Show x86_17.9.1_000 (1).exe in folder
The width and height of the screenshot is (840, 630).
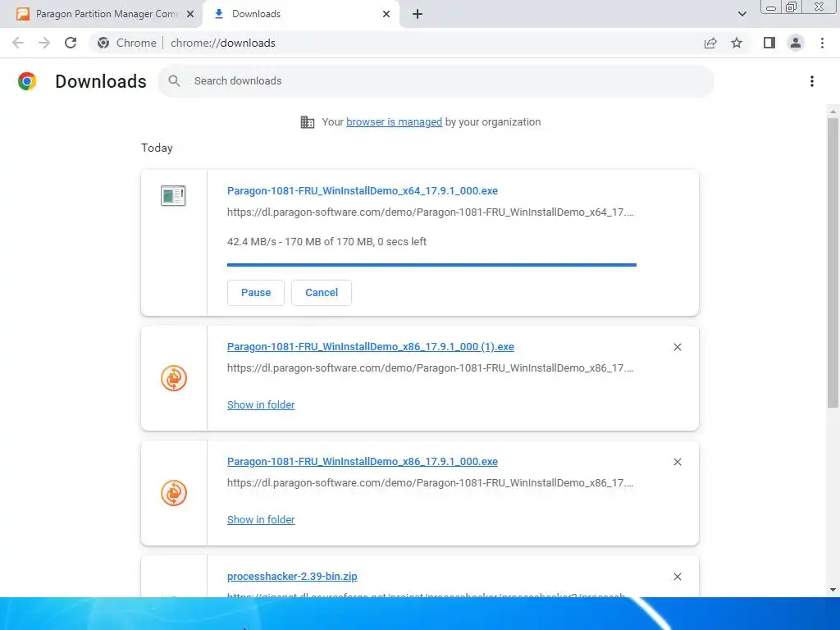tap(261, 405)
